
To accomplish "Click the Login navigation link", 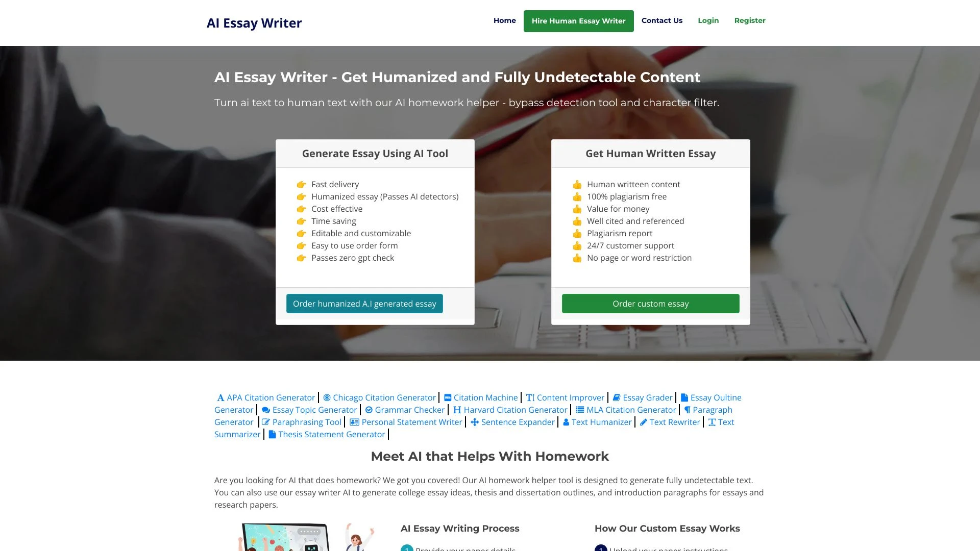I will coord(708,20).
